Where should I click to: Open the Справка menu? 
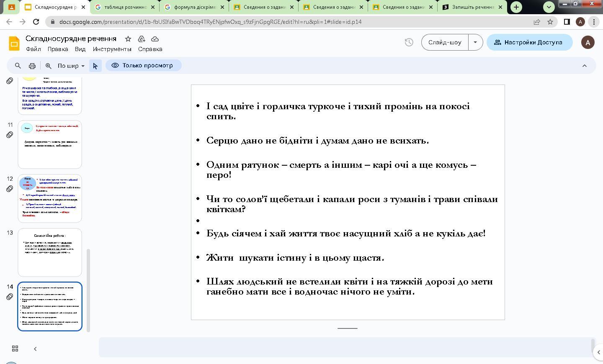150,49
